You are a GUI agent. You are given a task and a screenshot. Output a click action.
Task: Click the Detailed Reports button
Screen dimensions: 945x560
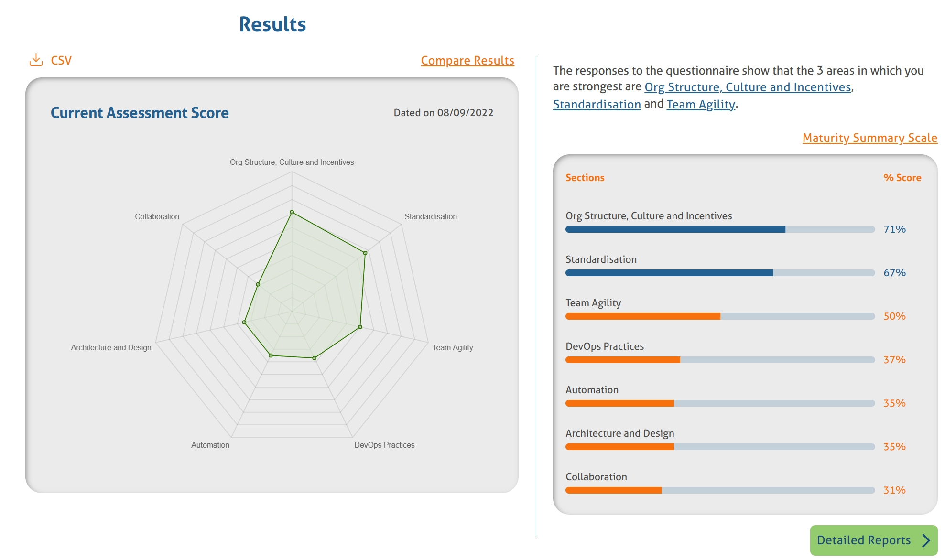[863, 540]
